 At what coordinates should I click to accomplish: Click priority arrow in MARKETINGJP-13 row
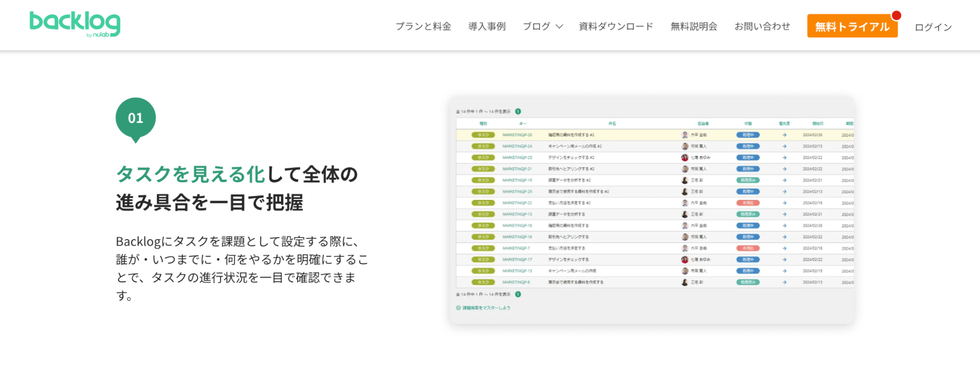784,271
